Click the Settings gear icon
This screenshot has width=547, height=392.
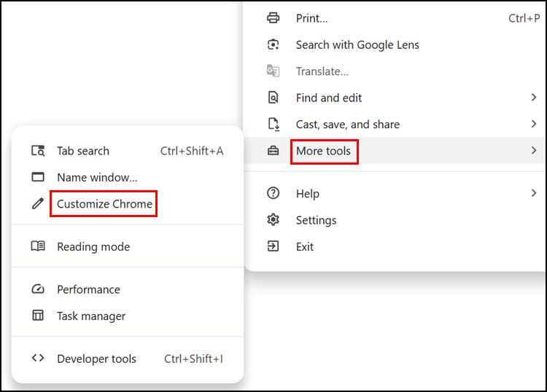point(273,219)
